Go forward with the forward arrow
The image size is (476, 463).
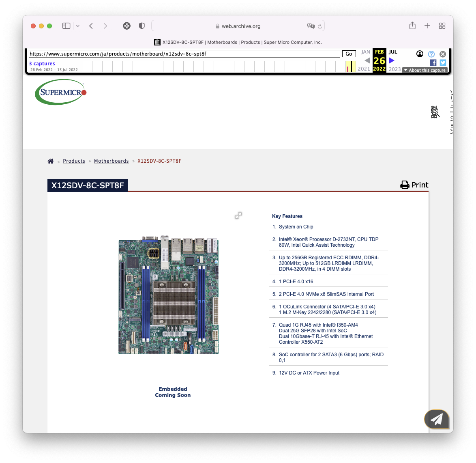105,26
